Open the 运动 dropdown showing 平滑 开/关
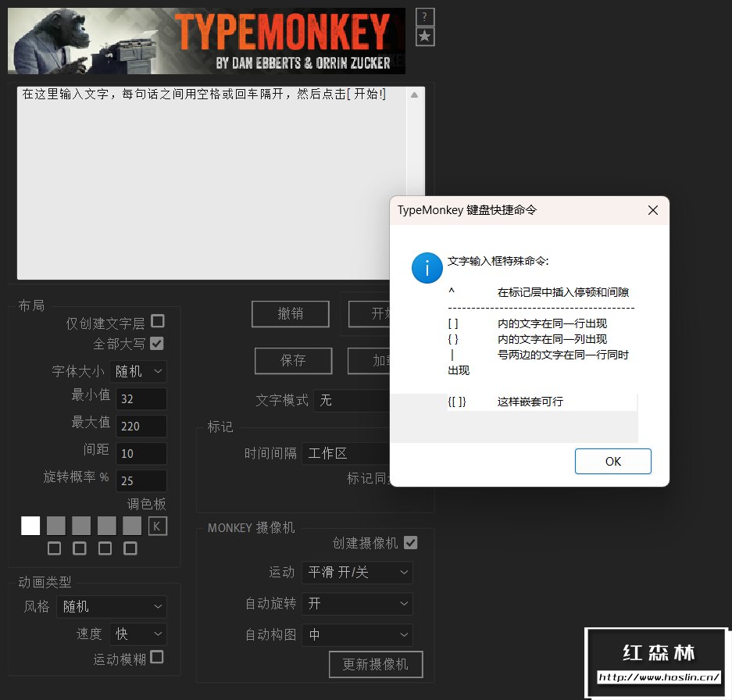This screenshot has height=700, width=732. pyautogui.click(x=357, y=573)
